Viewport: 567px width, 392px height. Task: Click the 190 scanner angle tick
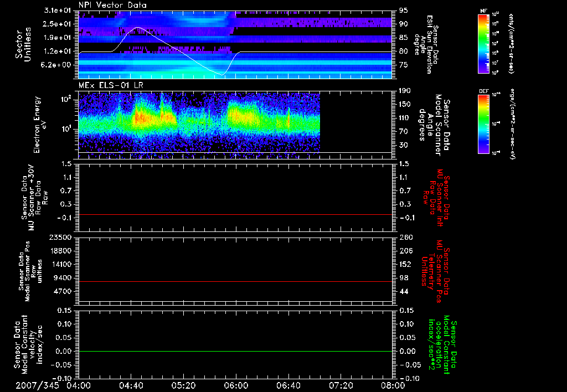[x=406, y=91]
